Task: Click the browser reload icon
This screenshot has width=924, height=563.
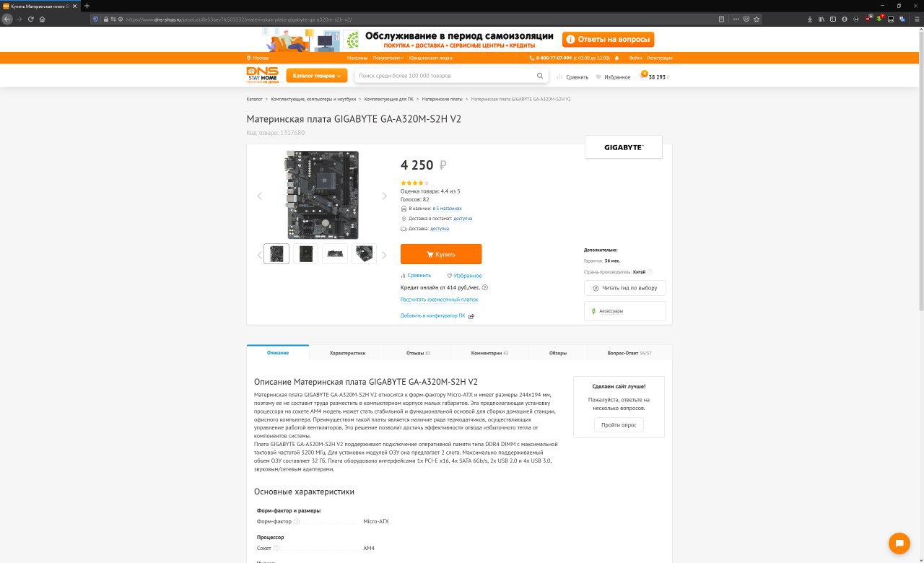Action: tap(31, 19)
